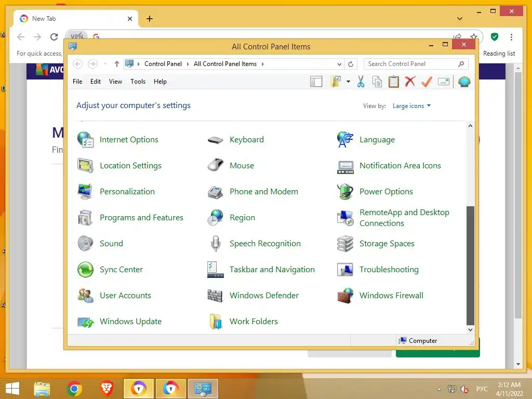Select the New Tab browser tab
The width and height of the screenshot is (532, 399).
tap(76, 19)
